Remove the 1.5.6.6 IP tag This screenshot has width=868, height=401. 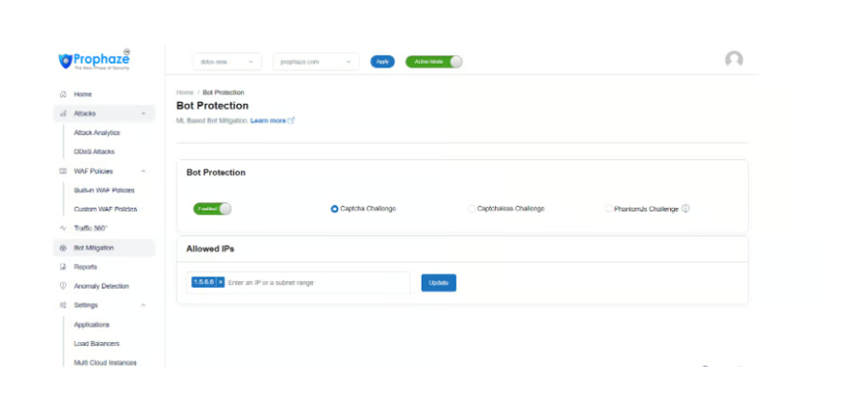click(221, 283)
